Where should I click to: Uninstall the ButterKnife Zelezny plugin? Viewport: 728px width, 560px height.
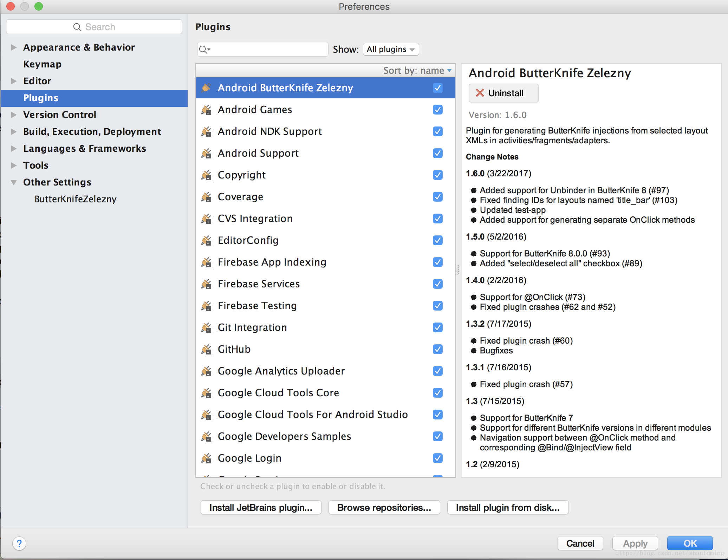point(503,93)
